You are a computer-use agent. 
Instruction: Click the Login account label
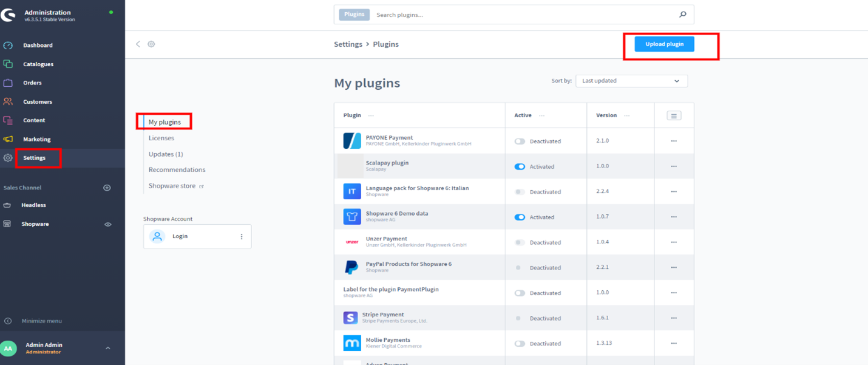(180, 236)
